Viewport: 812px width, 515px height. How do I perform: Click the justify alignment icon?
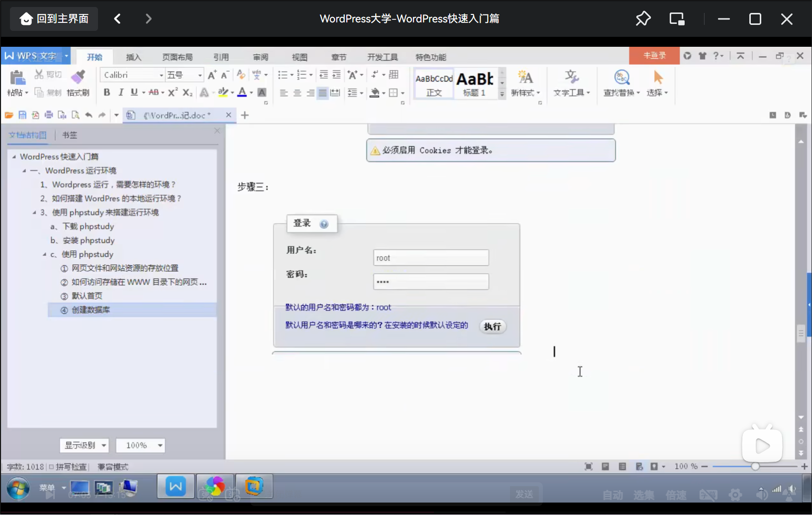322,93
